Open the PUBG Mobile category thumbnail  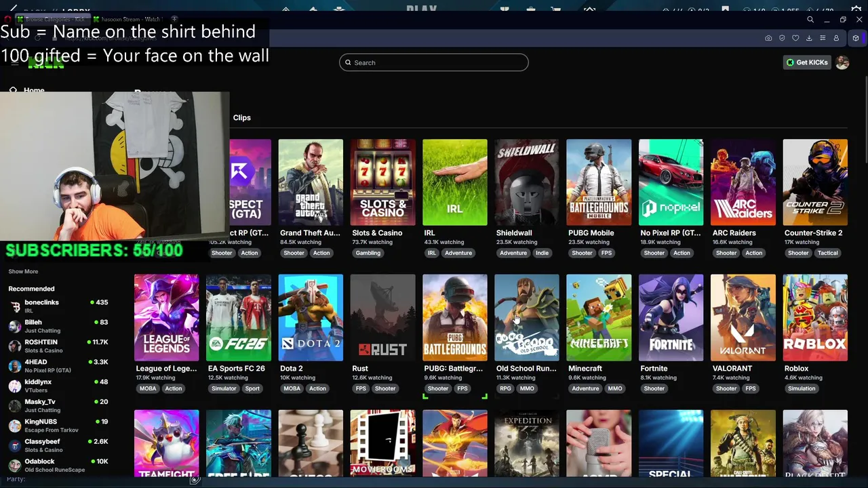pyautogui.click(x=599, y=182)
